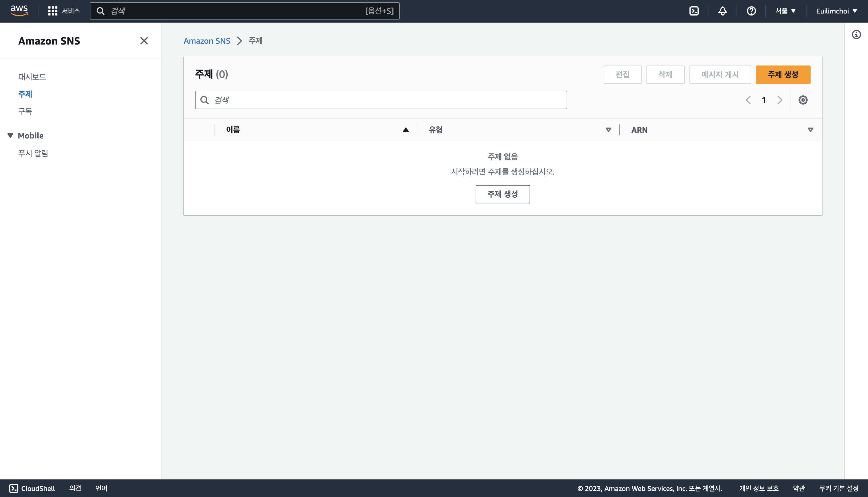Open 개인 정보 보호 link in the footer

(x=759, y=488)
